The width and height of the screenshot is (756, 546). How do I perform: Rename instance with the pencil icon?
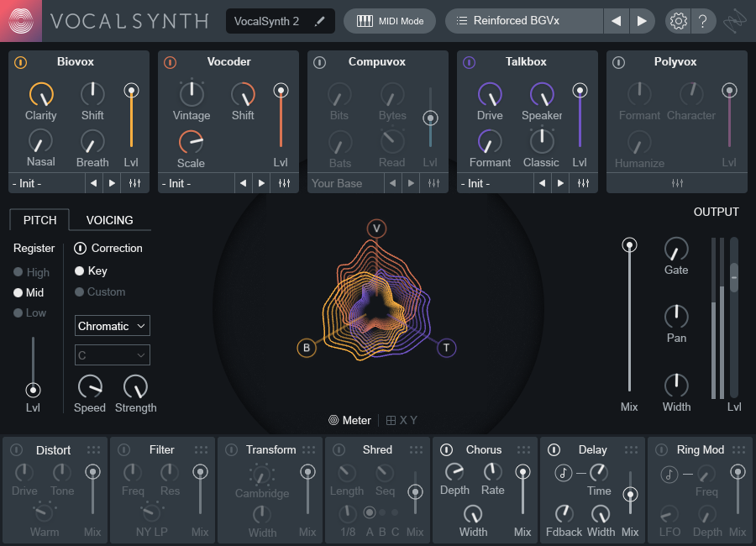(x=320, y=21)
